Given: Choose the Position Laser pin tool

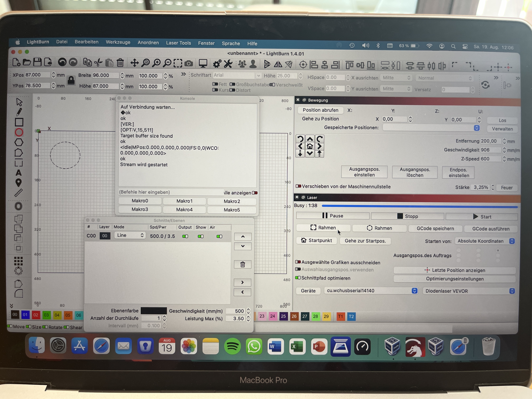Looking at the screenshot, I should click(18, 183).
